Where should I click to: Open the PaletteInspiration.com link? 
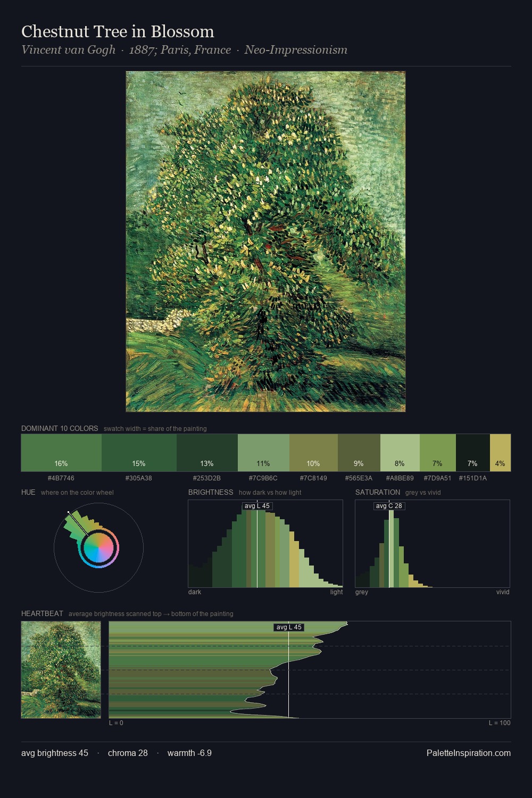(x=469, y=753)
